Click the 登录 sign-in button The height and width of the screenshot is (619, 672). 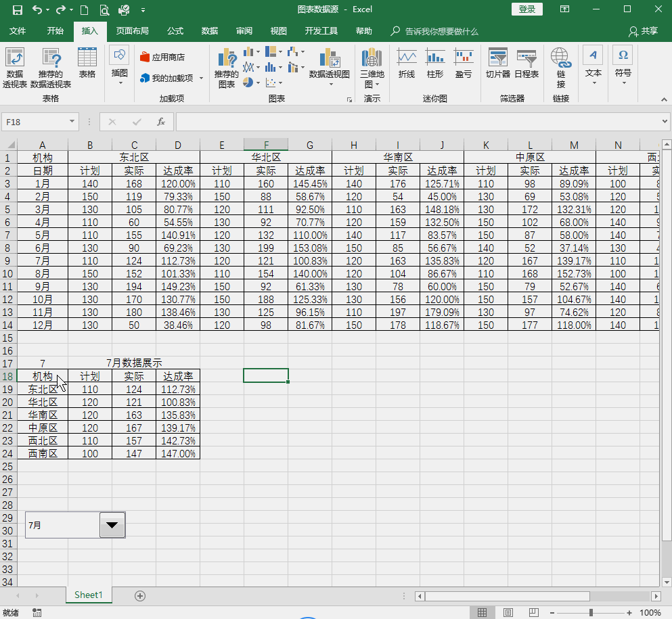coord(527,9)
